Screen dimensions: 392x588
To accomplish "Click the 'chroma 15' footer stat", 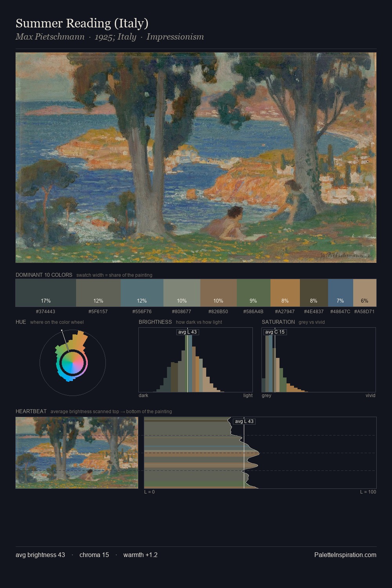I will (94, 555).
